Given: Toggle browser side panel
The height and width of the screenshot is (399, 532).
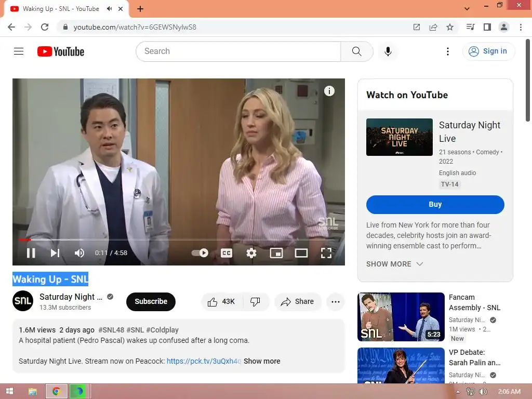Looking at the screenshot, I should (487, 27).
